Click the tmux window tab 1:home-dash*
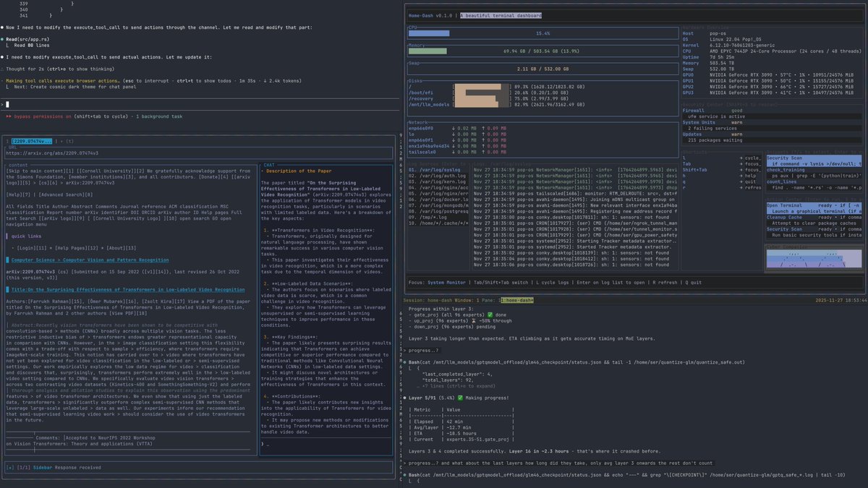 (x=516, y=299)
